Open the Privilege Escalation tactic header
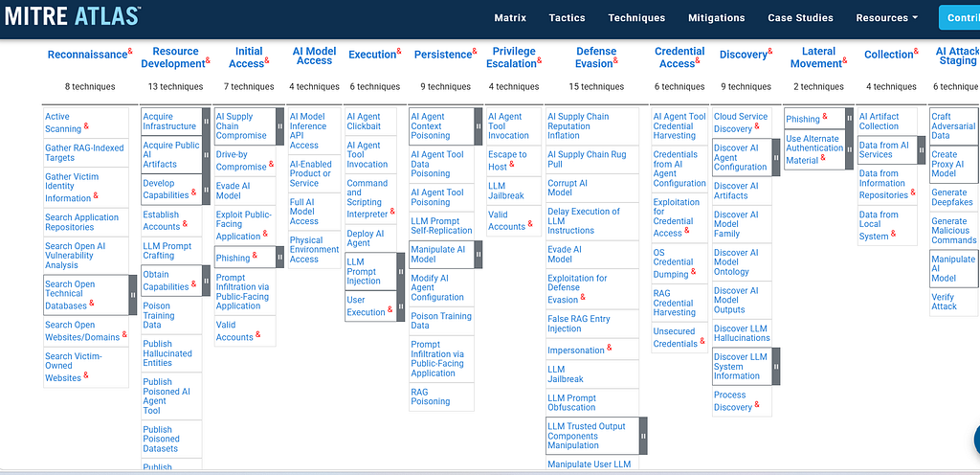The width and height of the screenshot is (980, 475). point(511,57)
